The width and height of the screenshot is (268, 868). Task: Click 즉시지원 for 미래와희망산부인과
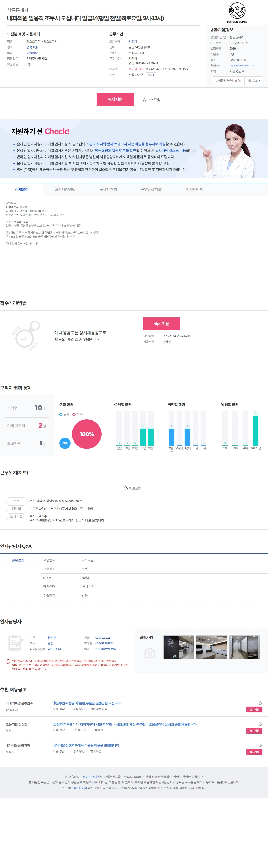pos(254,710)
